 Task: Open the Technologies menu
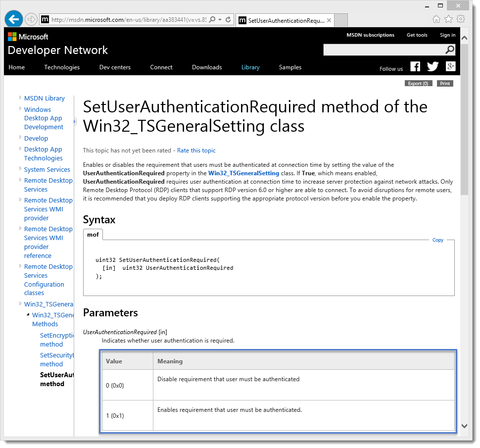tap(62, 67)
